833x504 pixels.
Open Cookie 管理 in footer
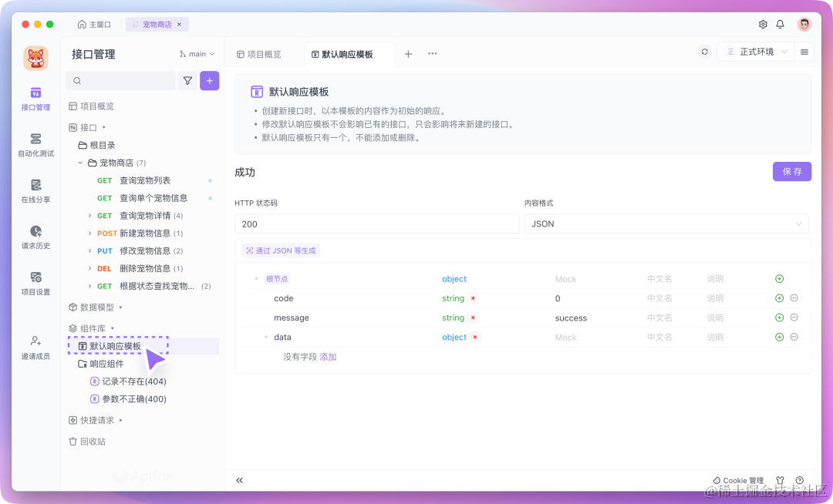tap(738, 480)
